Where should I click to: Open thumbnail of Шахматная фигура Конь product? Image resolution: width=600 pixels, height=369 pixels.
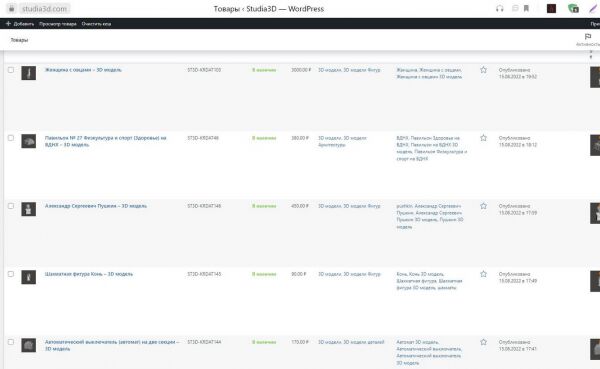coord(29,277)
